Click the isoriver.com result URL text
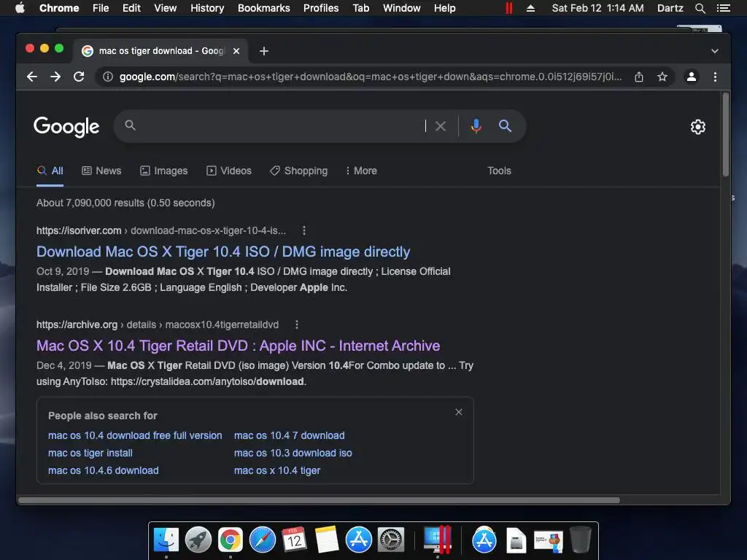Viewport: 747px width, 560px height. point(161,230)
